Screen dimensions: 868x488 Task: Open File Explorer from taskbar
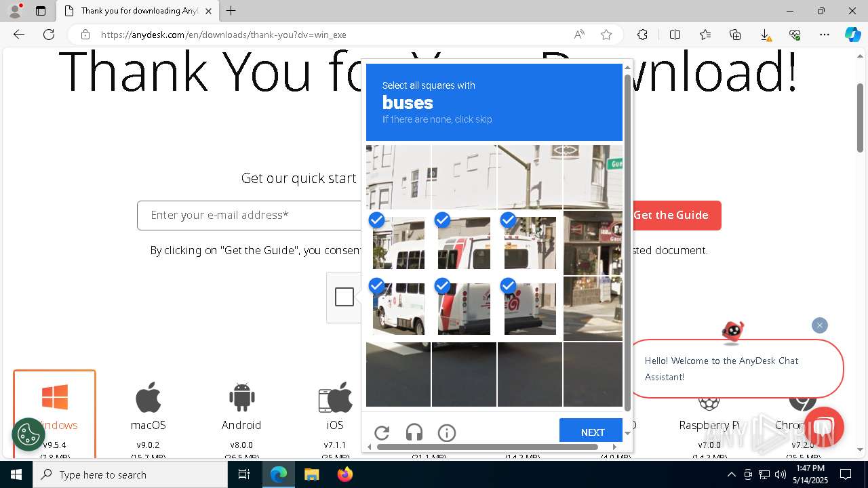click(x=311, y=474)
